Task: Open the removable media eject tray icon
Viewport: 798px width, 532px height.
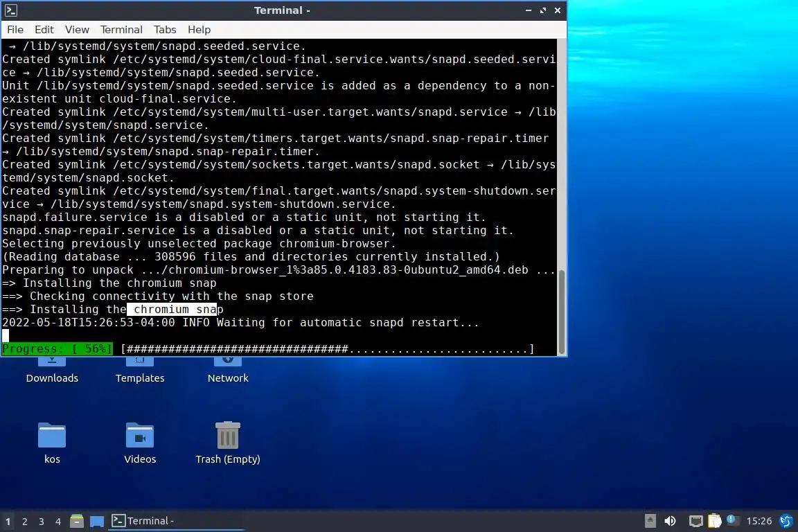Action: click(650, 521)
